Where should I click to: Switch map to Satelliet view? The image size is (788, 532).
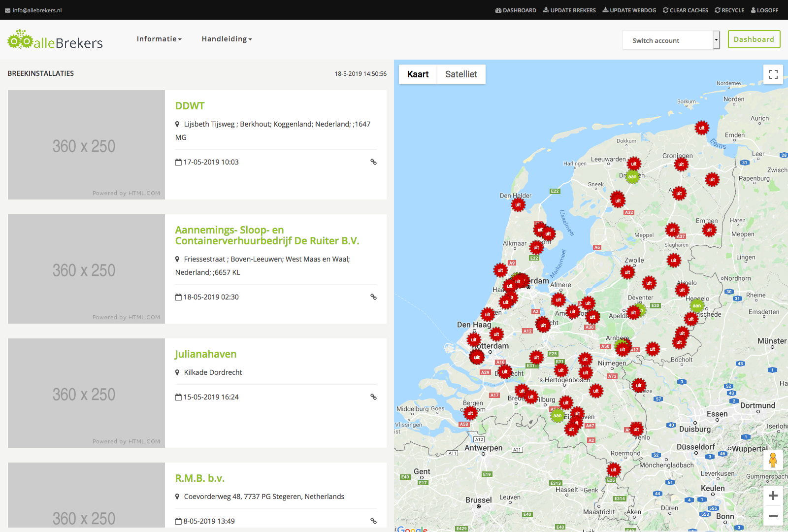(461, 74)
